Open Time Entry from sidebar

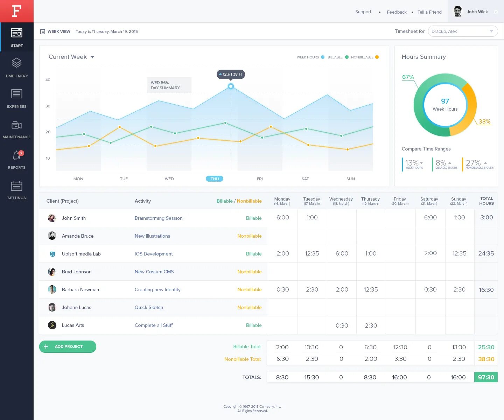pos(17,68)
